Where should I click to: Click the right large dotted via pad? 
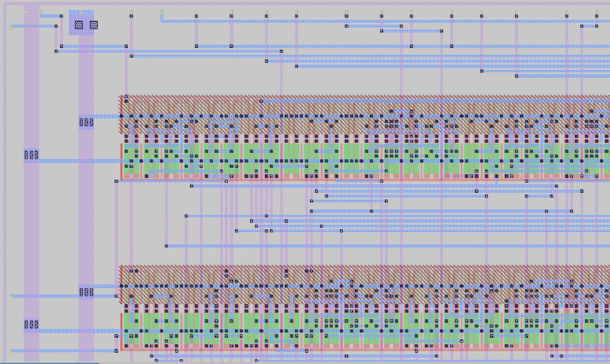coord(94,25)
